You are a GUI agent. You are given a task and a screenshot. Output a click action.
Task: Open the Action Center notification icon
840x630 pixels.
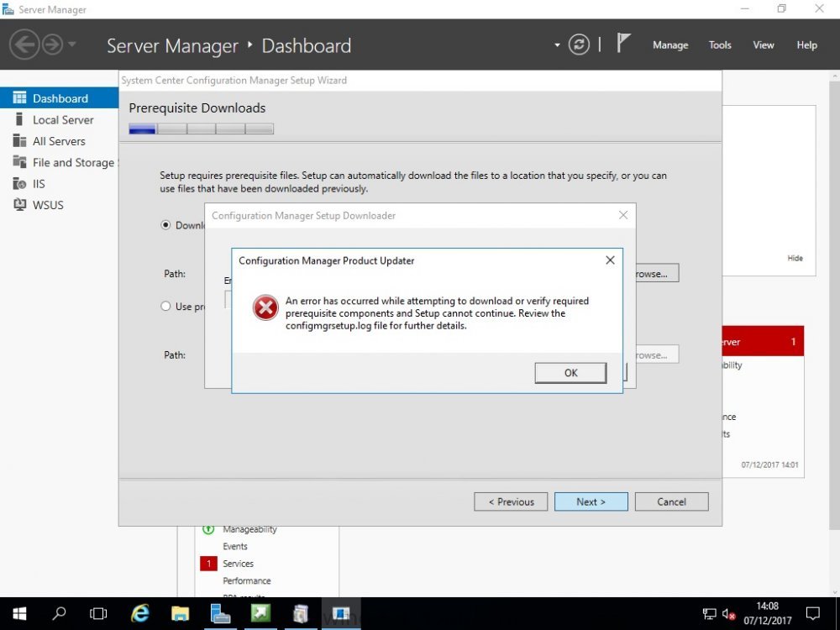812,613
